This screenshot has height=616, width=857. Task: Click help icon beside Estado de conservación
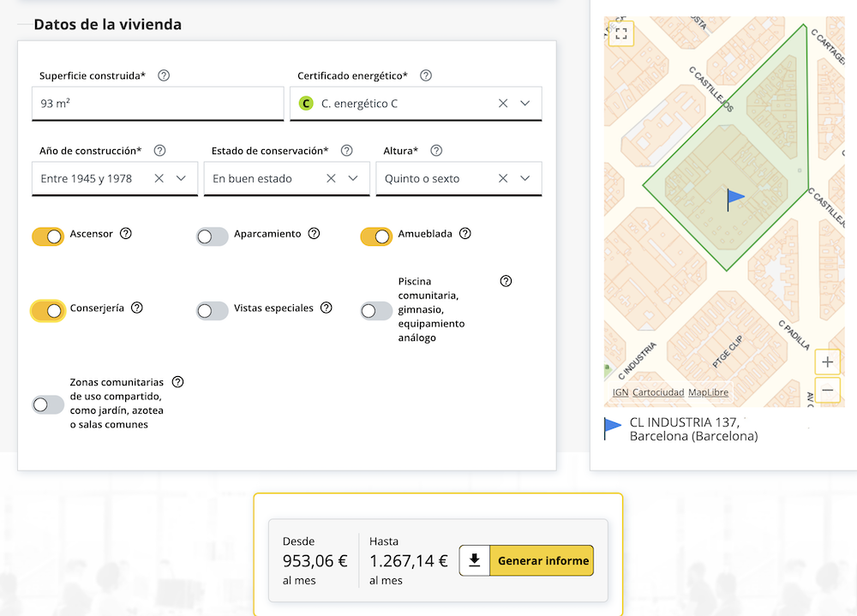pyautogui.click(x=346, y=151)
